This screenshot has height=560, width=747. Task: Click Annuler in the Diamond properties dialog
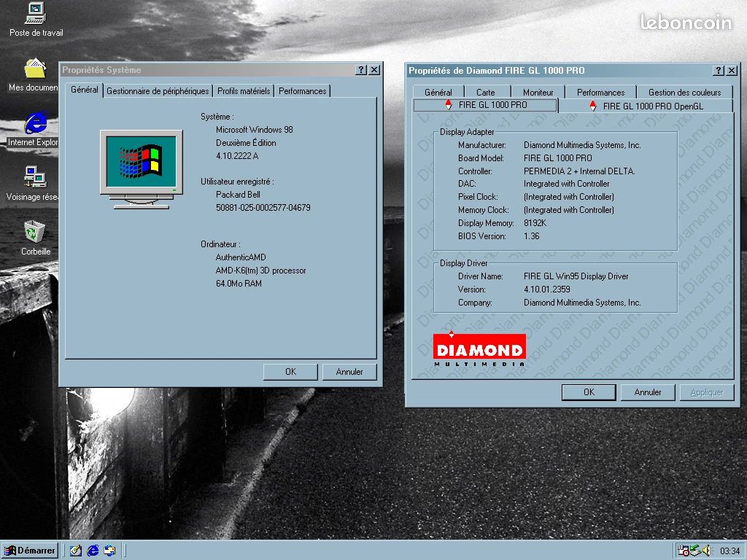pos(648,392)
